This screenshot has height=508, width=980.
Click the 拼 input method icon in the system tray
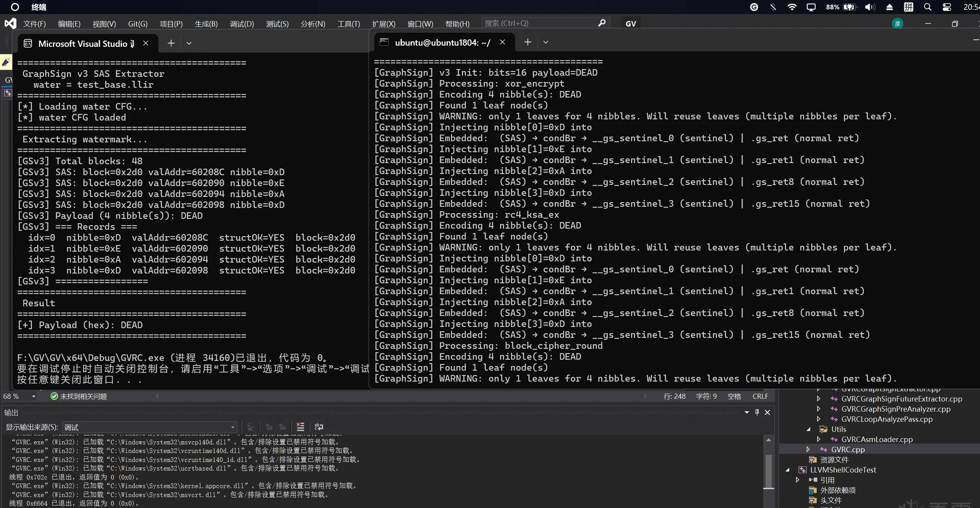click(x=908, y=7)
